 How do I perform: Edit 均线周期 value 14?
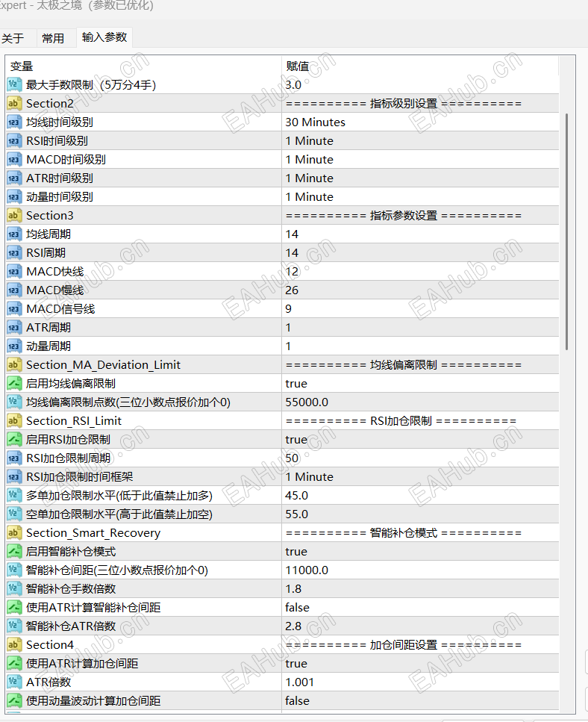click(420, 234)
